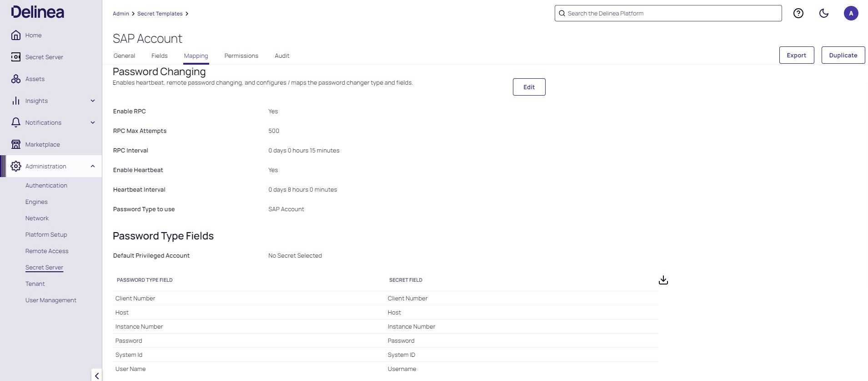Click the Home icon in sidebar
This screenshot has width=868, height=381.
(x=16, y=35)
